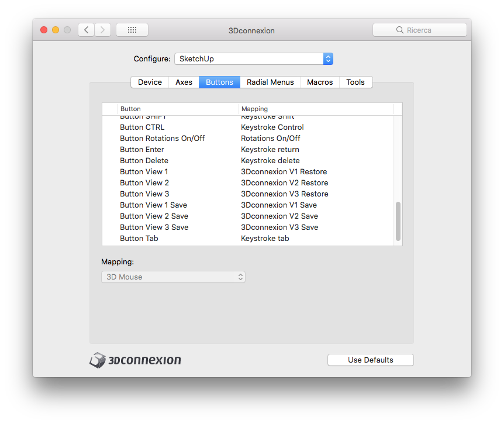
Task: Focus the Ricerca search field
Action: tap(419, 30)
